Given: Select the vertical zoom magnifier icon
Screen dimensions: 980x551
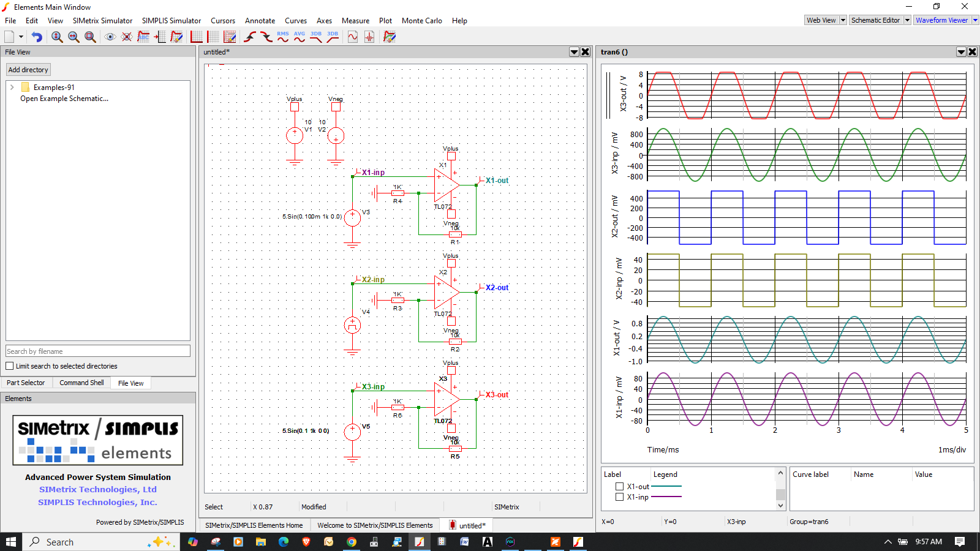Looking at the screenshot, I should pyautogui.click(x=57, y=37).
